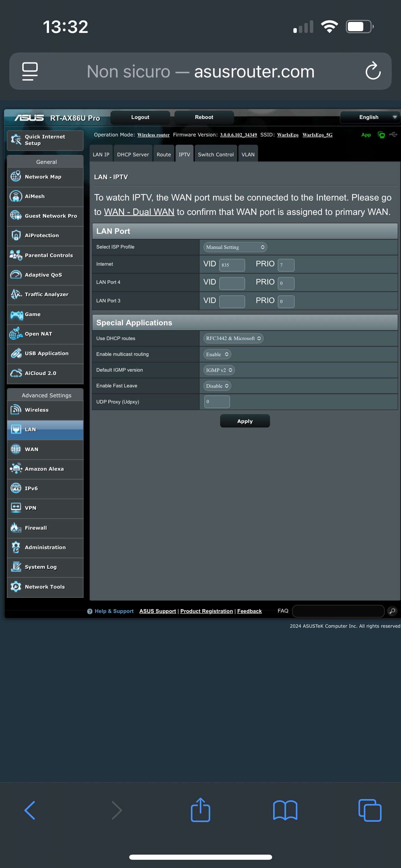Image resolution: width=401 pixels, height=868 pixels.
Task: Expand the Use DHCP routes dropdown
Action: [233, 338]
